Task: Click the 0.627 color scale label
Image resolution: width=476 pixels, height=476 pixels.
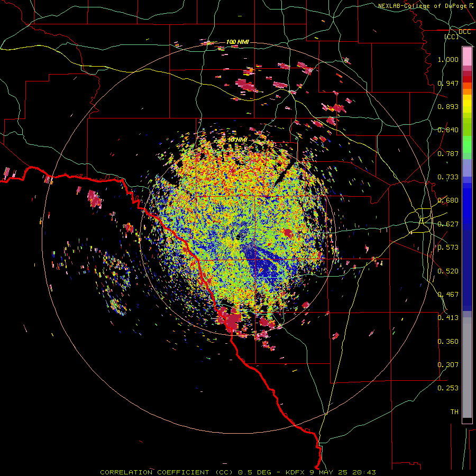Action: point(448,224)
